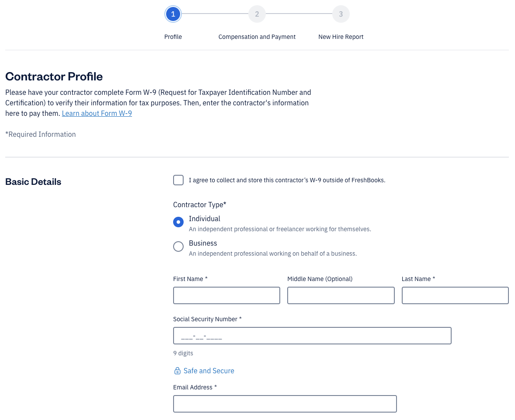
Task: Select the Business contractor type
Action: tap(178, 246)
